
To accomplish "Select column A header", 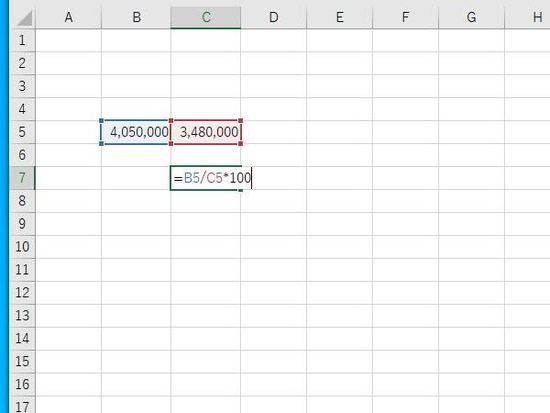I will pyautogui.click(x=69, y=17).
